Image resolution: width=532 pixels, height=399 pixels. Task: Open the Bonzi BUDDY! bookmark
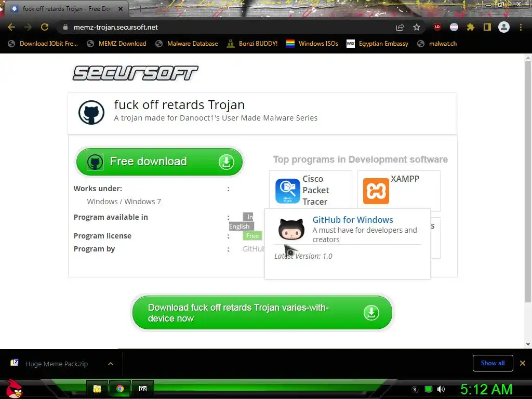pyautogui.click(x=252, y=44)
